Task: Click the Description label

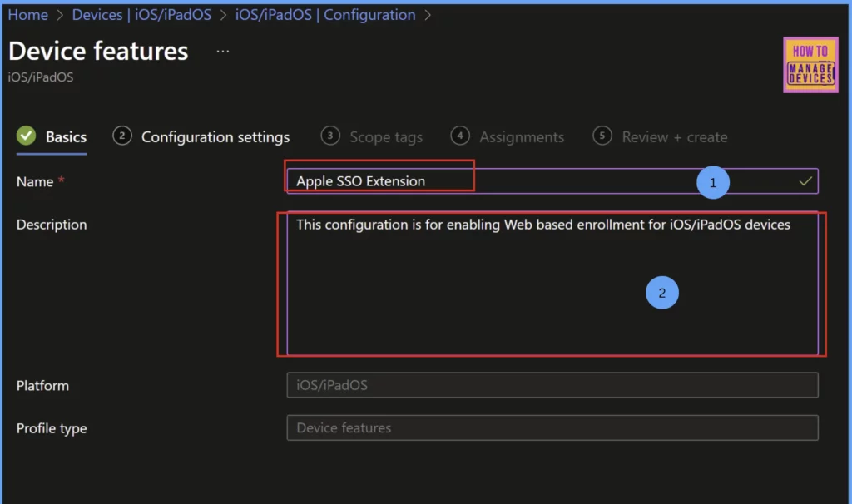Action: point(52,225)
